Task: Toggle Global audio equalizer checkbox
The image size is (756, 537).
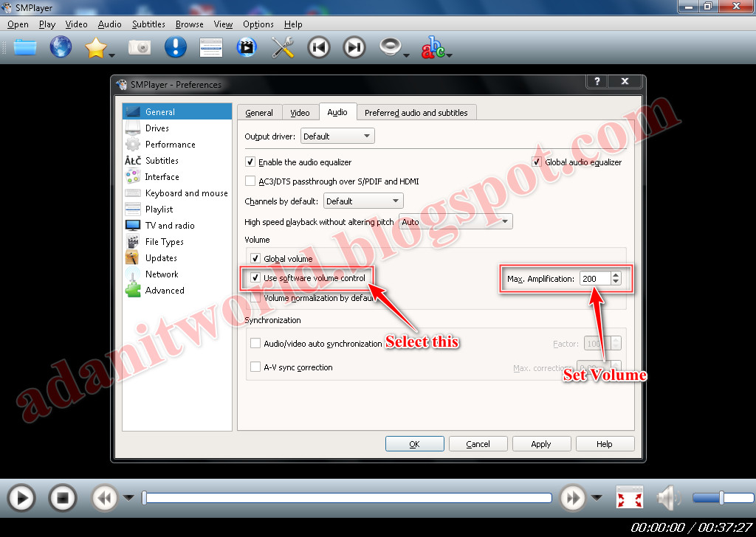Action: coord(537,162)
